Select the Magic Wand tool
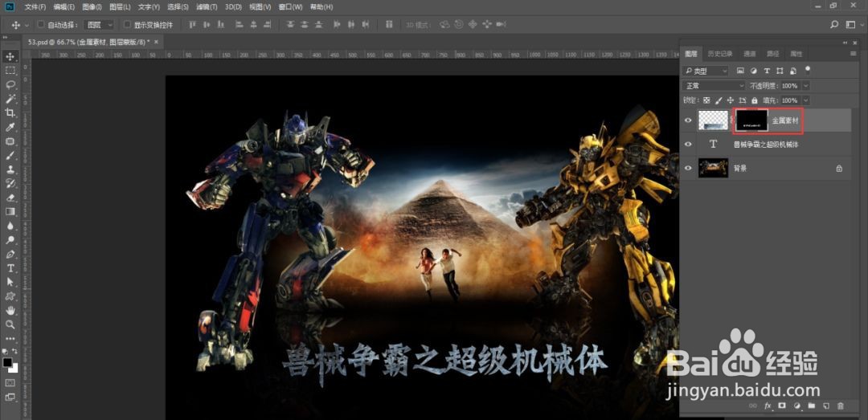The image size is (868, 420). [10, 99]
